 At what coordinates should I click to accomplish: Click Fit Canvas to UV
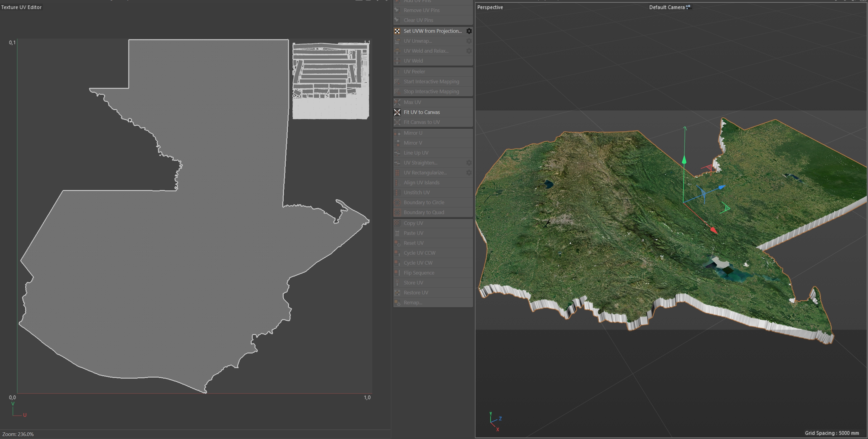(422, 122)
